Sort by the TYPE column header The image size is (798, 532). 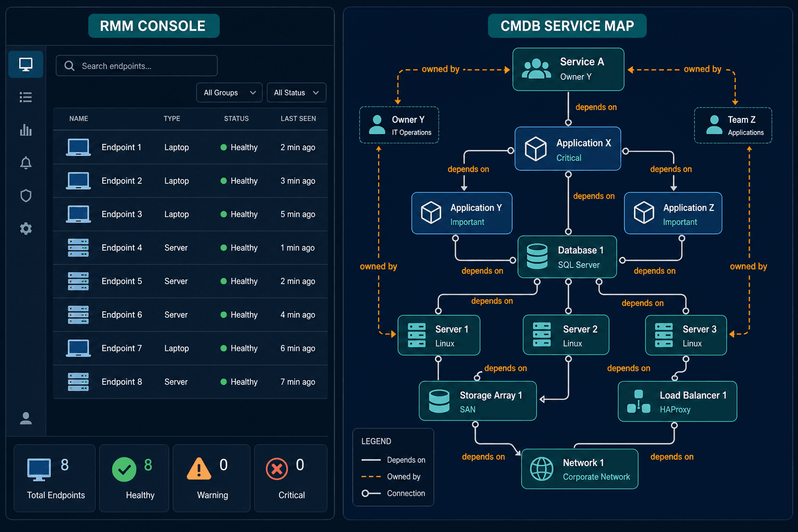coord(172,118)
